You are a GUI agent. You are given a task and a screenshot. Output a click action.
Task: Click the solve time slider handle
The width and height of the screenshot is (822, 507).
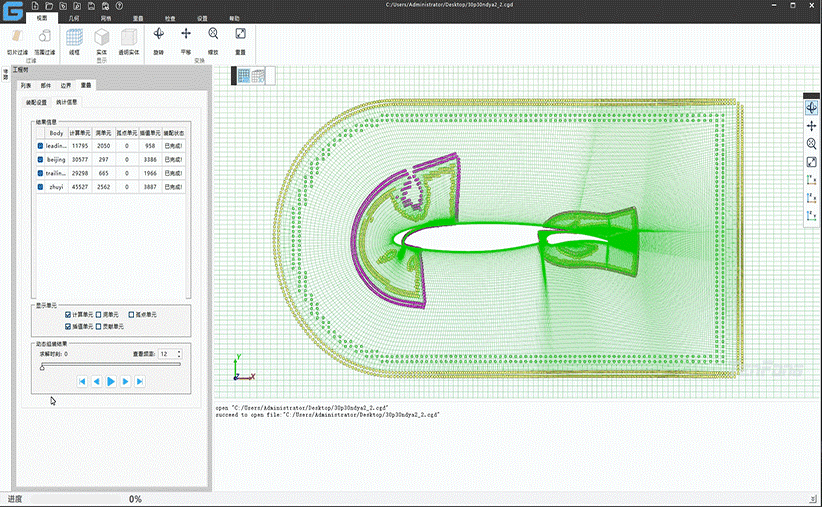click(42, 368)
